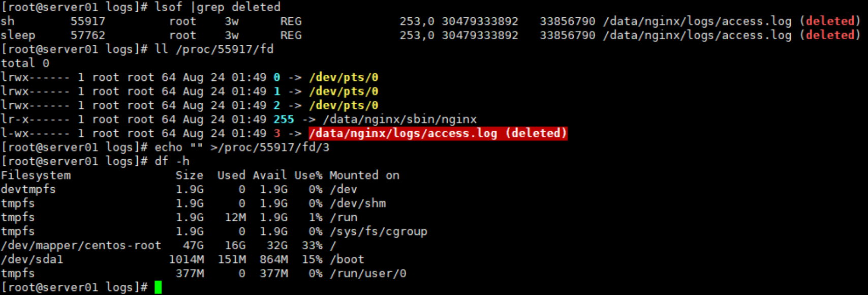Click the 'df -h' command text
Screen dimensions: 868x295
[172, 161]
